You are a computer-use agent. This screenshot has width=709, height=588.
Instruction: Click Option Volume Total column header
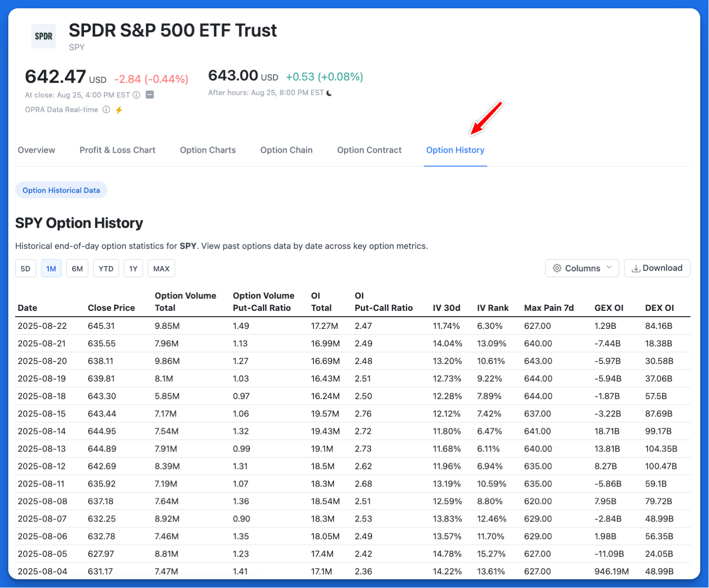186,302
